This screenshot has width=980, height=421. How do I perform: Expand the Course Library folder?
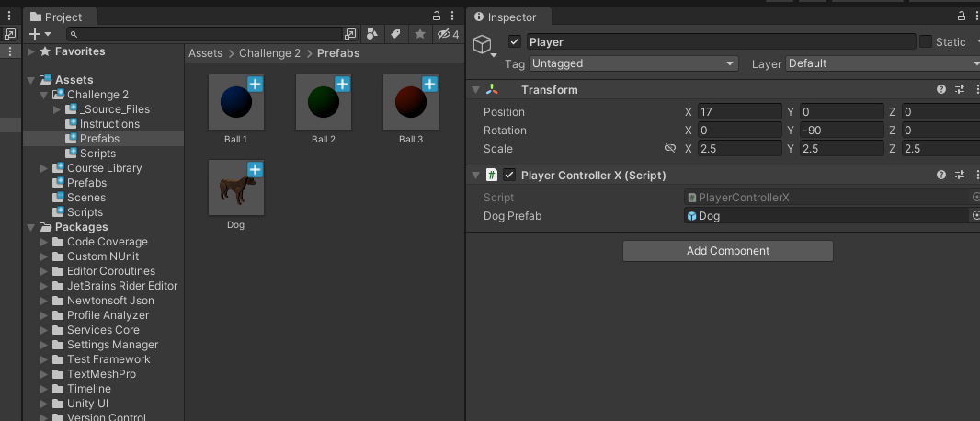click(44, 168)
